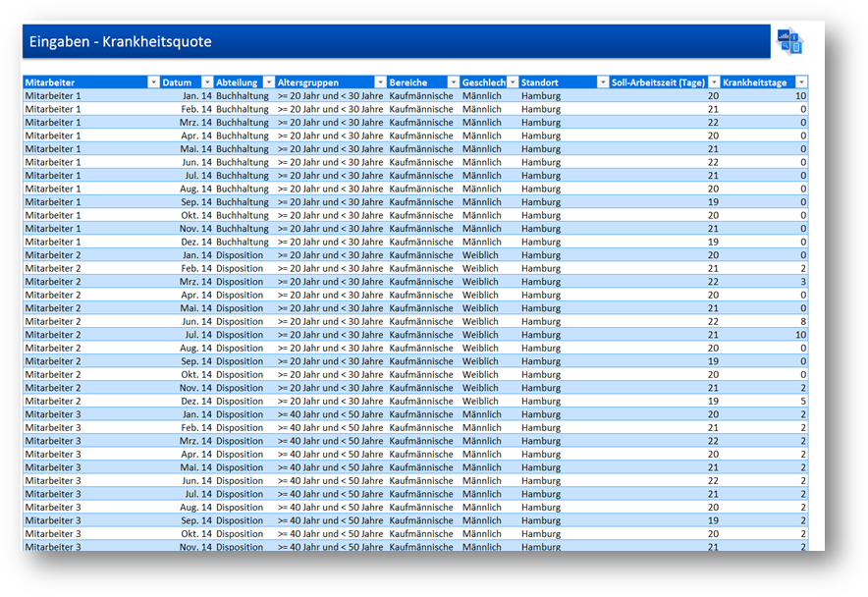
Task: Open the Krankheitstage filter dropdown
Action: click(x=801, y=82)
